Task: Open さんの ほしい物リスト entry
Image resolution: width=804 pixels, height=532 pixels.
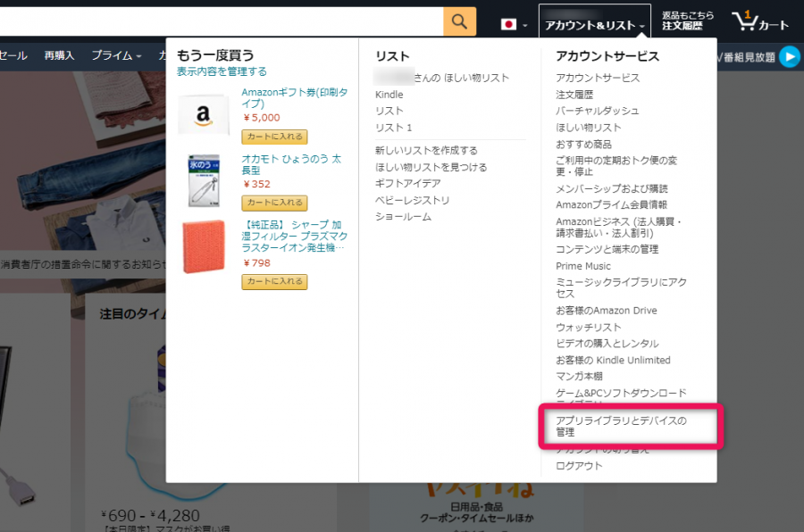Action: click(442, 78)
